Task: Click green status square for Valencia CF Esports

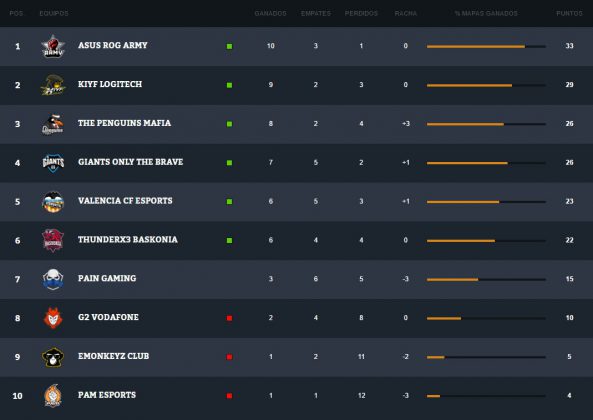Action: coord(229,202)
